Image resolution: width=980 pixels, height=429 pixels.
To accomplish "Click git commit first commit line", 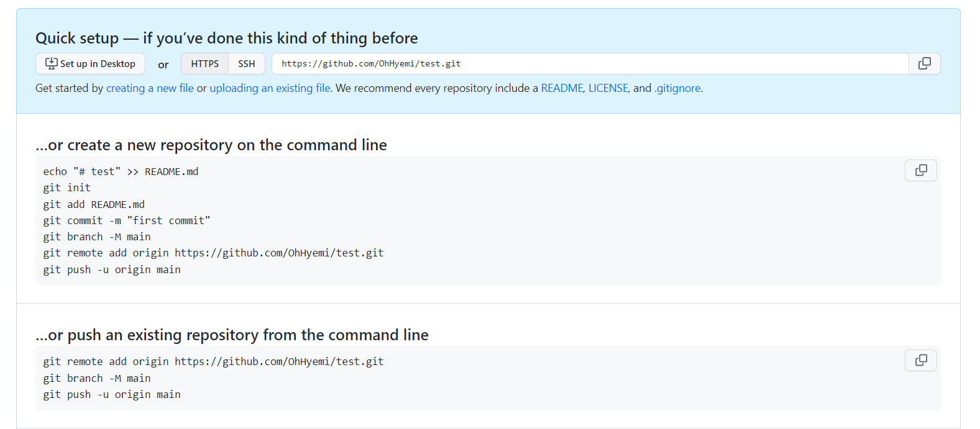I will pos(127,220).
